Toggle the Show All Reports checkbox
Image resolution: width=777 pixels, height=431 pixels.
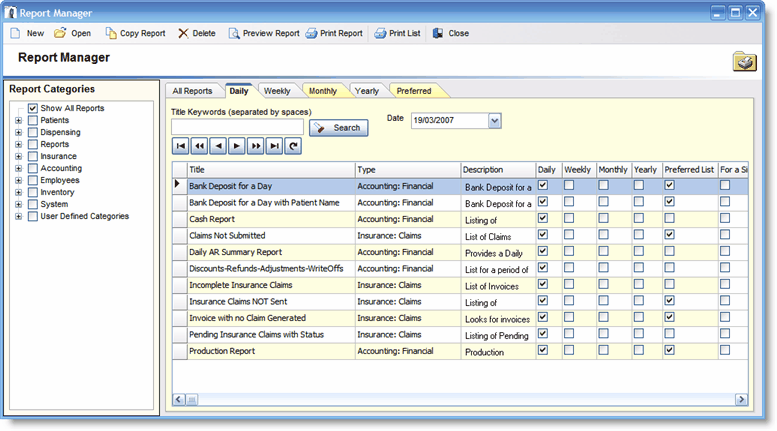click(x=33, y=108)
